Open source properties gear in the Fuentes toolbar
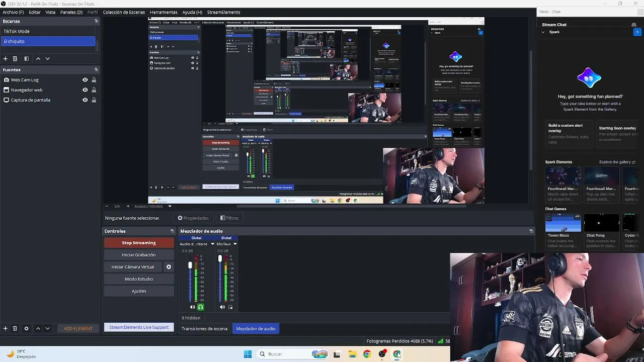This screenshot has height=362, width=644. [26, 328]
